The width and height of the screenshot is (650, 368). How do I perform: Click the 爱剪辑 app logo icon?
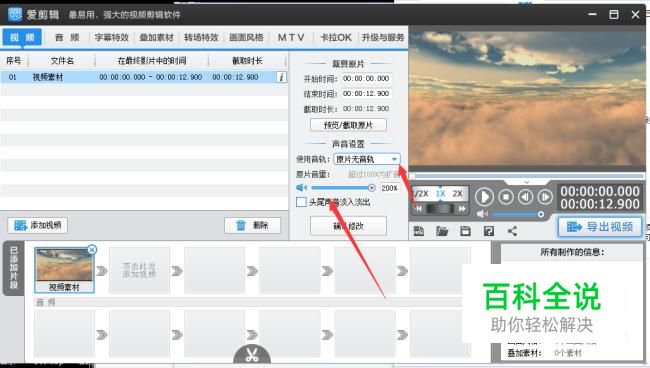pyautogui.click(x=15, y=15)
